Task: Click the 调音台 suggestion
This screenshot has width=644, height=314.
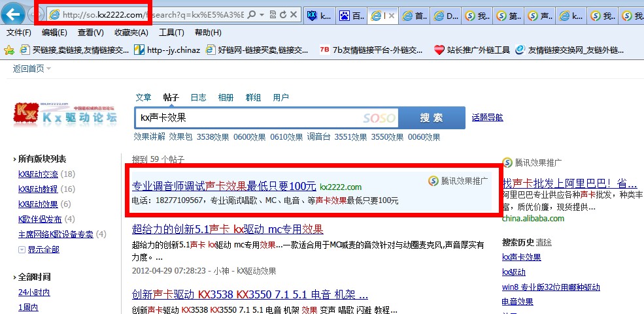Action: pos(318,137)
